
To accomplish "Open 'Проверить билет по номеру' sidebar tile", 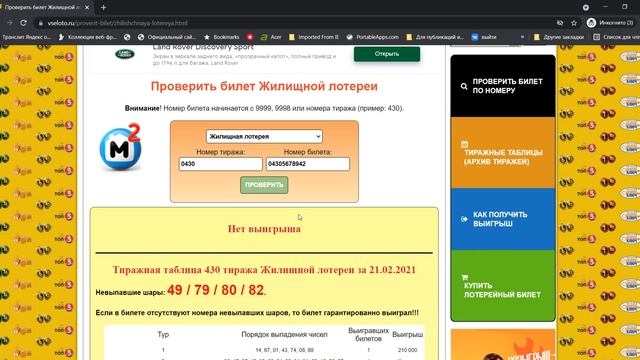I will click(503, 86).
